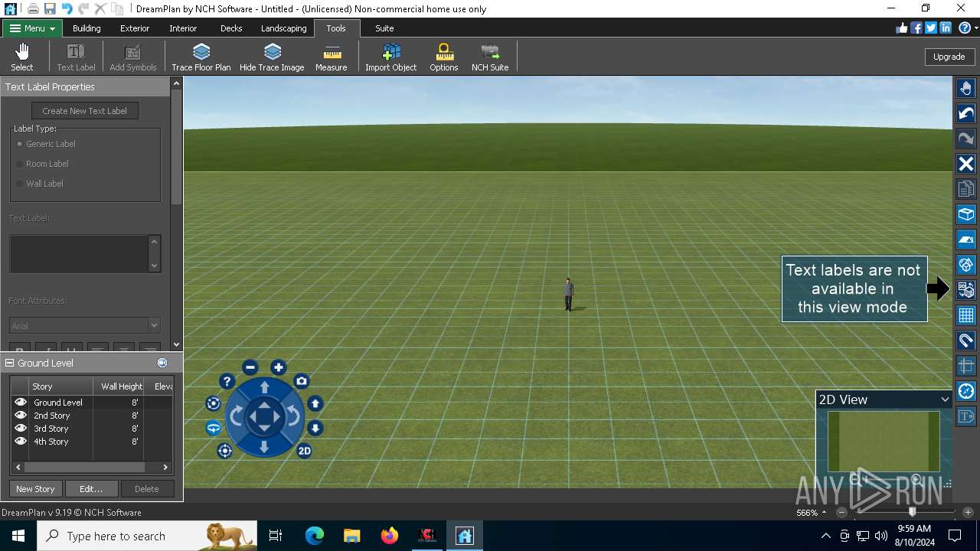This screenshot has width=980, height=551.
Task: Open the Import Object tool
Action: click(391, 57)
